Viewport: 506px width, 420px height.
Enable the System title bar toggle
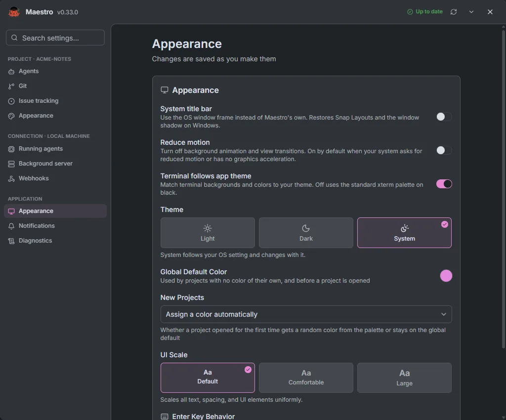[x=444, y=117]
